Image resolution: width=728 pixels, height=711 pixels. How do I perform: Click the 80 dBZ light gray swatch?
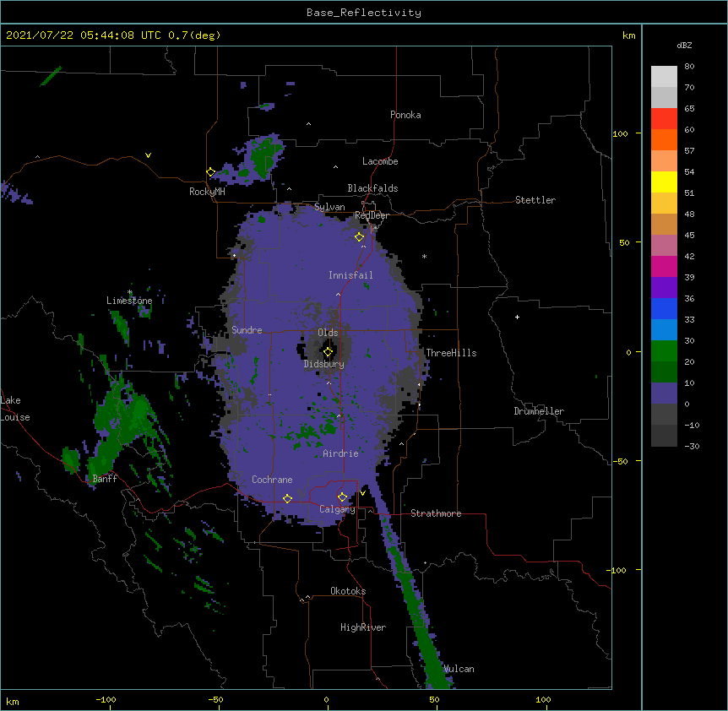pyautogui.click(x=664, y=77)
